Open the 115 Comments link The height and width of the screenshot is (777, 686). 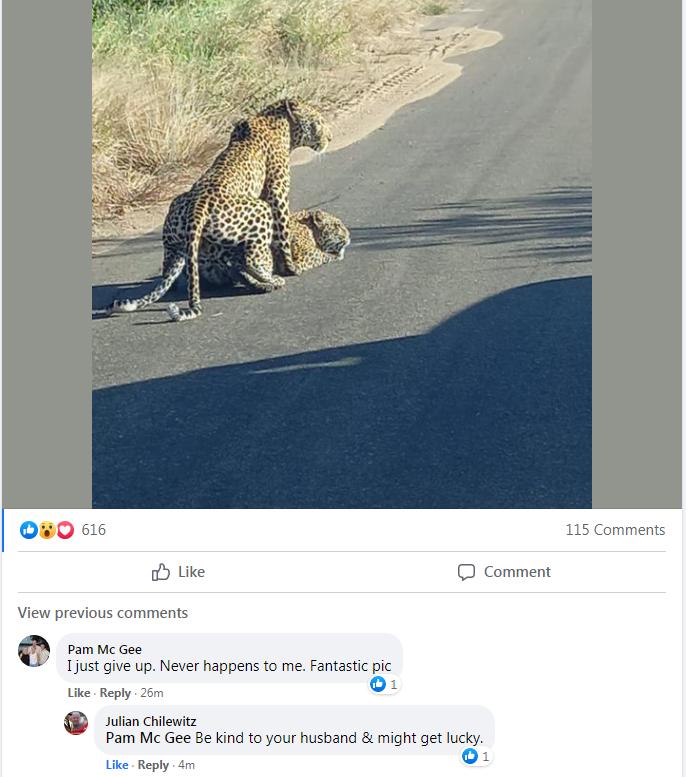point(615,530)
